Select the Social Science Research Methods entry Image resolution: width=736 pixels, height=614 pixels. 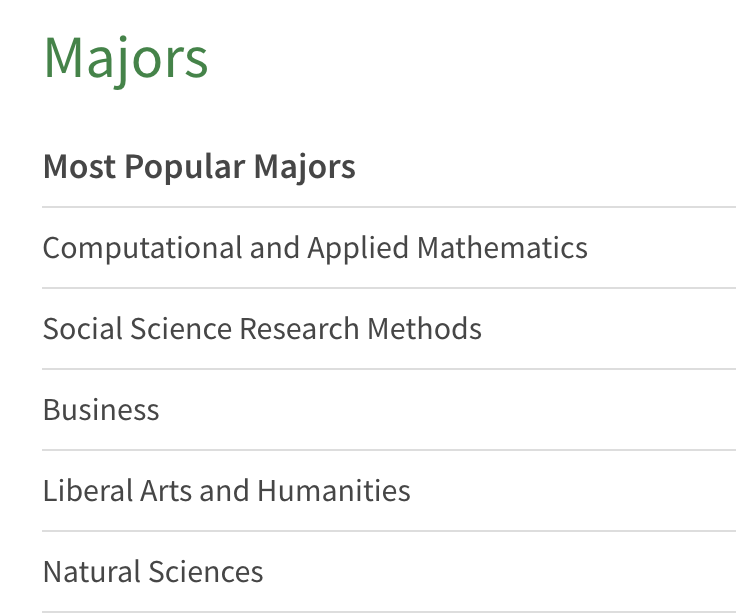point(262,328)
